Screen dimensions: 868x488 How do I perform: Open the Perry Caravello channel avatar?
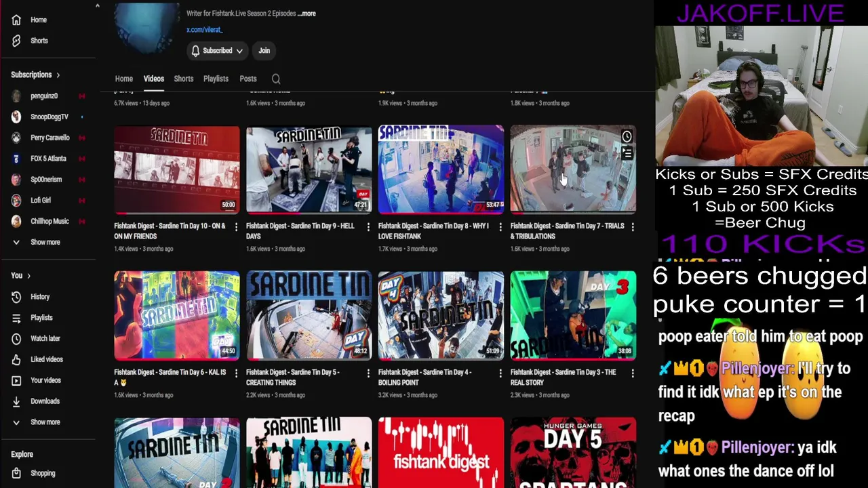tap(16, 138)
